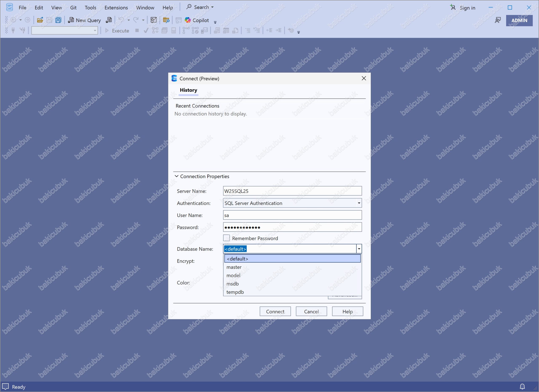Open SQL Editor toolbar overflow options arrow
539x392 pixels.
coord(299,32)
